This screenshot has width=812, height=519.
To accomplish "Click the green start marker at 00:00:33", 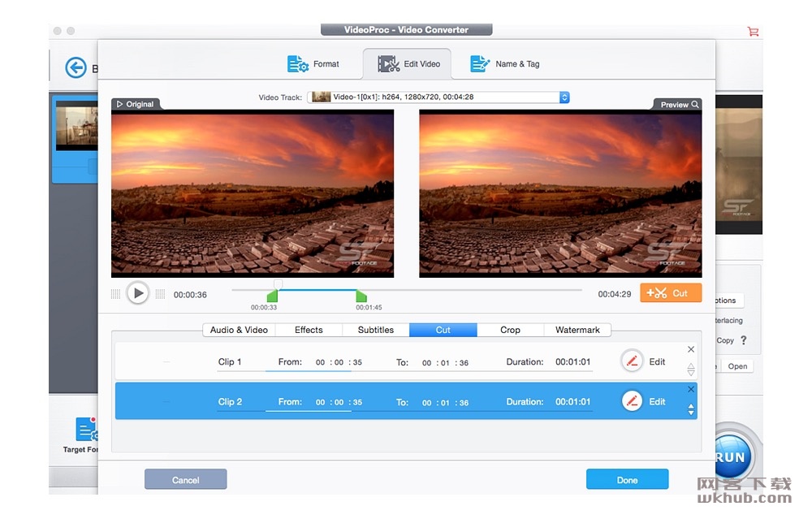I will point(272,296).
